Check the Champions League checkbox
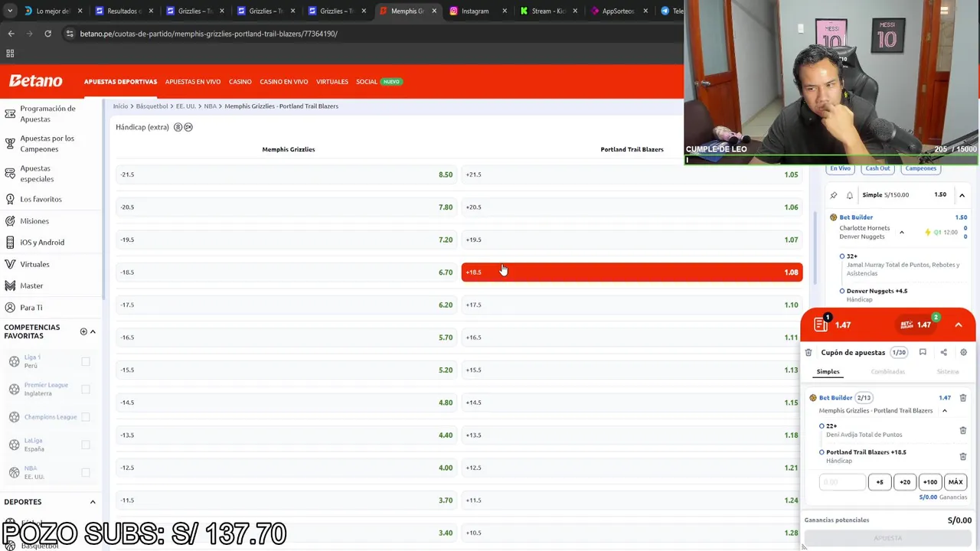This screenshot has width=980, height=551. (86, 416)
